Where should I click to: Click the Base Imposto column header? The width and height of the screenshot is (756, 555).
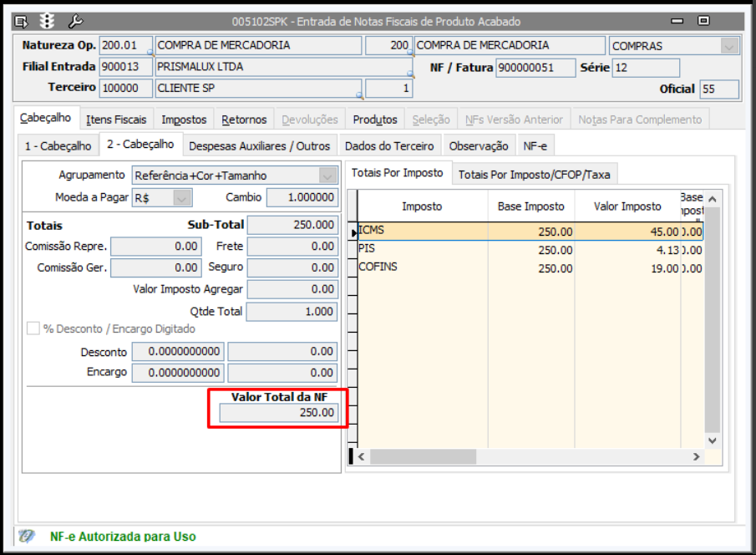point(530,206)
